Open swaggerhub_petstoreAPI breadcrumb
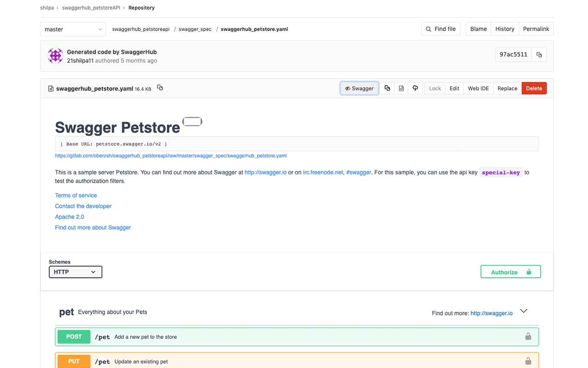 pos(91,8)
